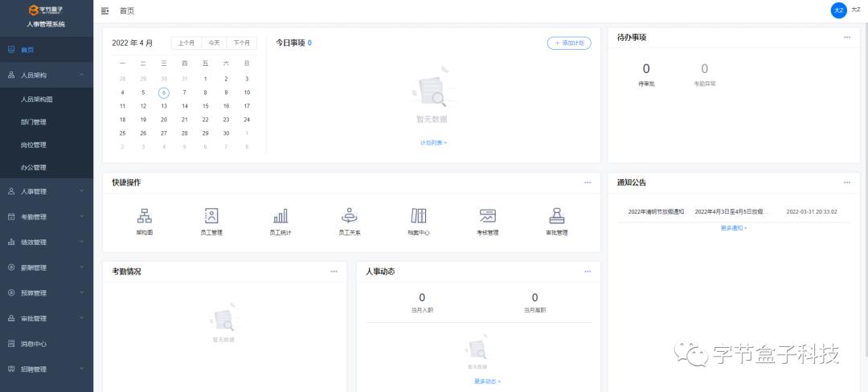Click the 员工统计 bar chart icon
Image resolution: width=868 pixels, height=392 pixels.
[x=280, y=215]
